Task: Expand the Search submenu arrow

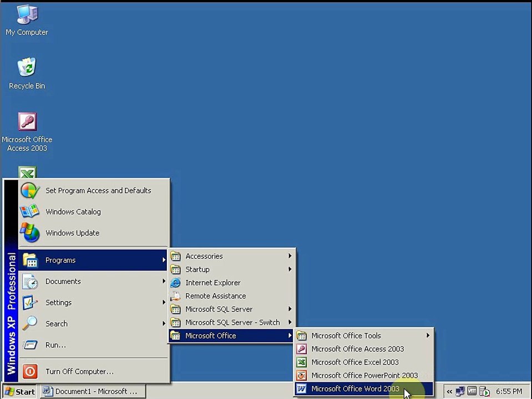Action: point(164,324)
